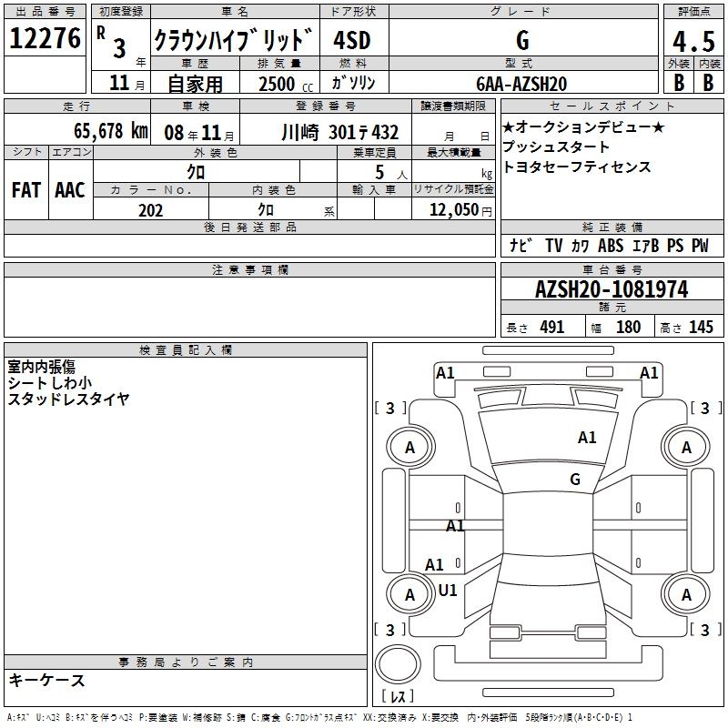Click the G mark on the windshield
This screenshot has width=728, height=728.
pyautogui.click(x=575, y=480)
